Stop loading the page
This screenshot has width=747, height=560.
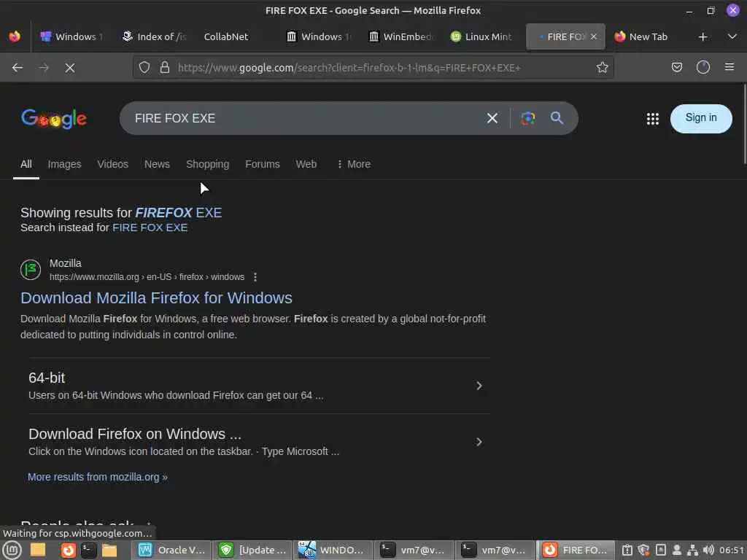click(x=70, y=68)
